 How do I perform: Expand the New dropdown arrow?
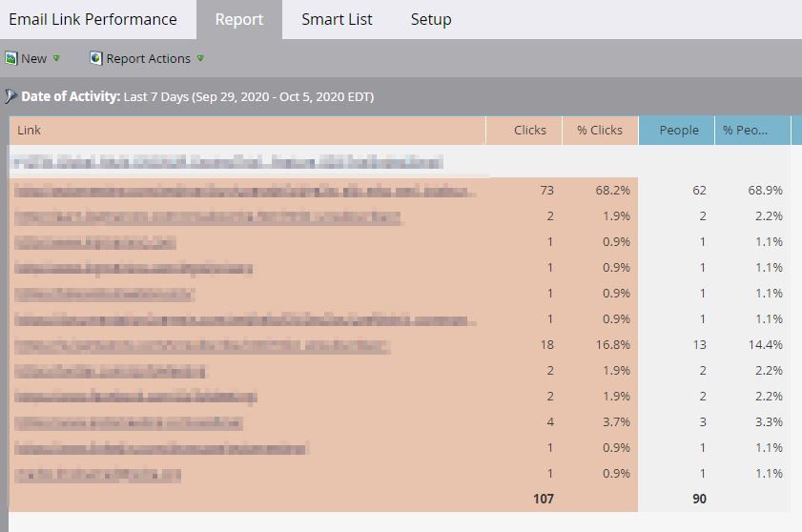click(56, 58)
